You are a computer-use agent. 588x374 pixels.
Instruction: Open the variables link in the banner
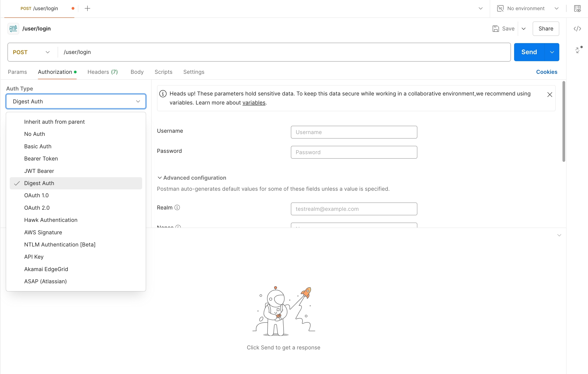tap(254, 102)
